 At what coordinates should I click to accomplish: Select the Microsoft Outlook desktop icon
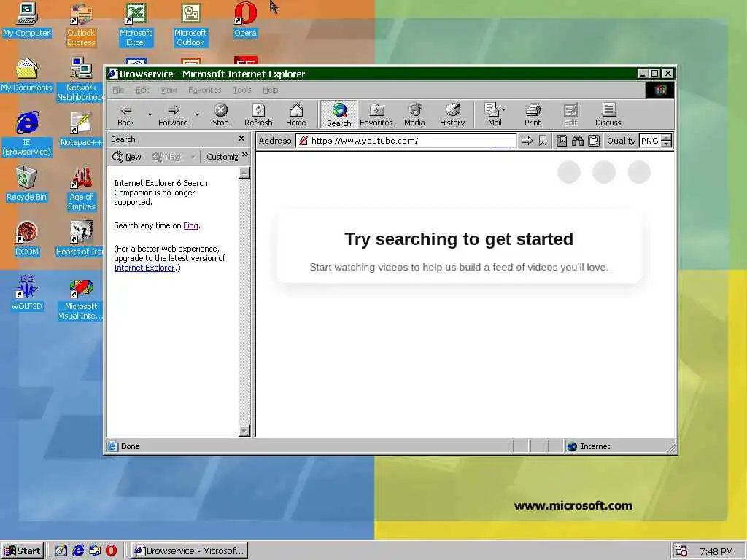coord(190,25)
